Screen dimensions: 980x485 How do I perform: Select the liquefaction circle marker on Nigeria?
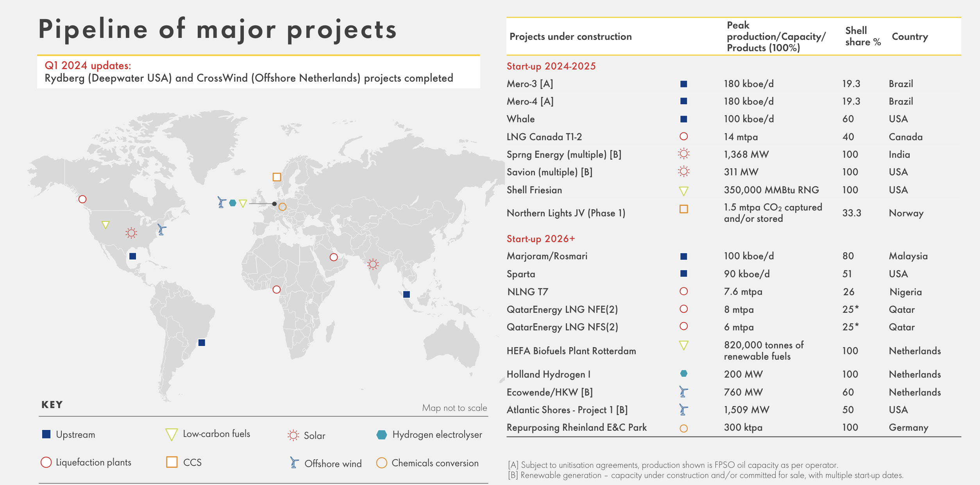click(x=277, y=289)
